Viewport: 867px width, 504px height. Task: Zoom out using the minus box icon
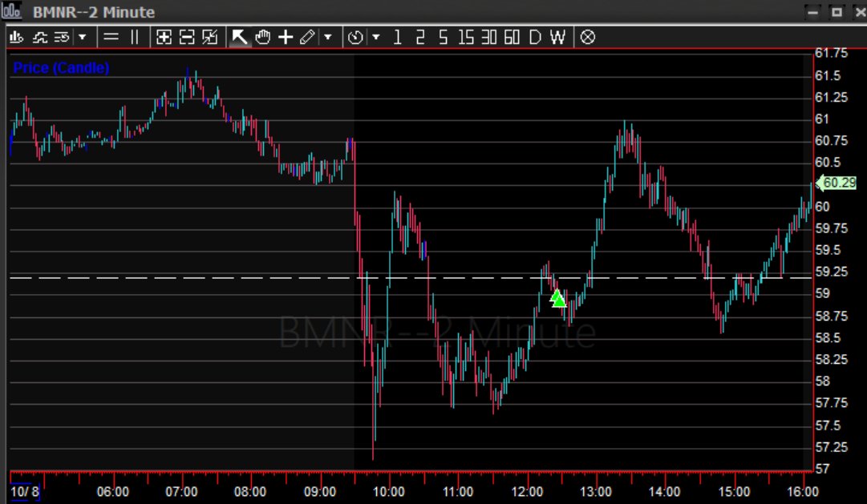coord(187,37)
